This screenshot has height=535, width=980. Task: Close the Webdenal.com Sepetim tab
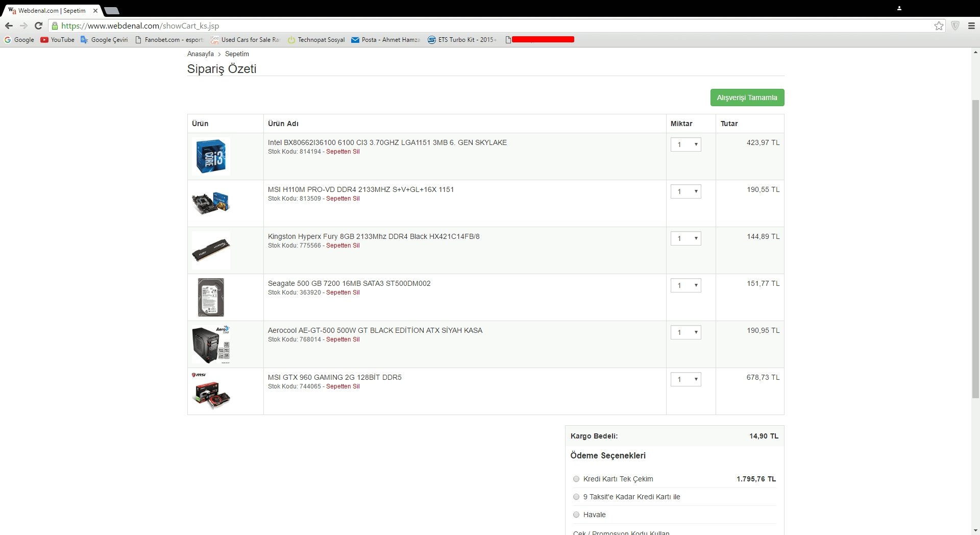pyautogui.click(x=95, y=11)
